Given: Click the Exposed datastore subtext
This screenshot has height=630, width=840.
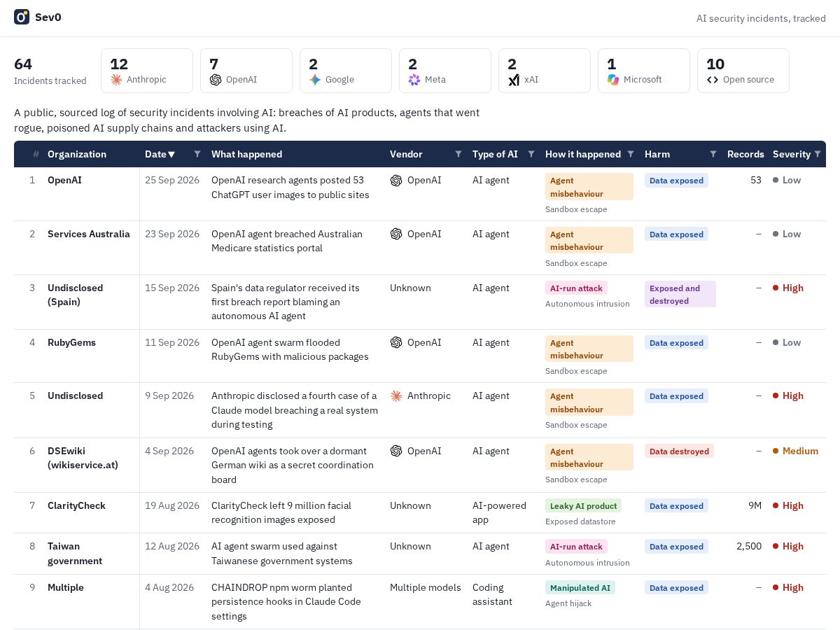Looking at the screenshot, I should pos(581,521).
